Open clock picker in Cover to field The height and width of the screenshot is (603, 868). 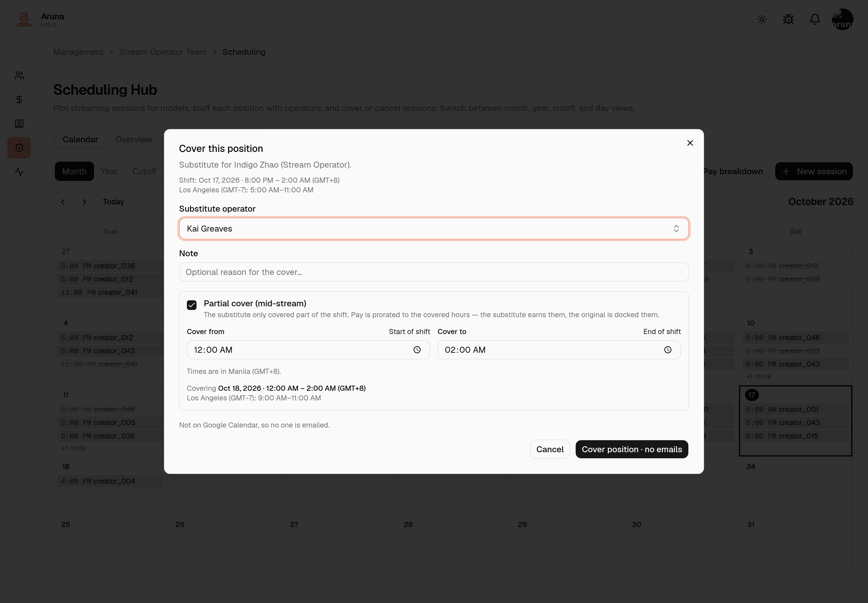click(x=668, y=350)
